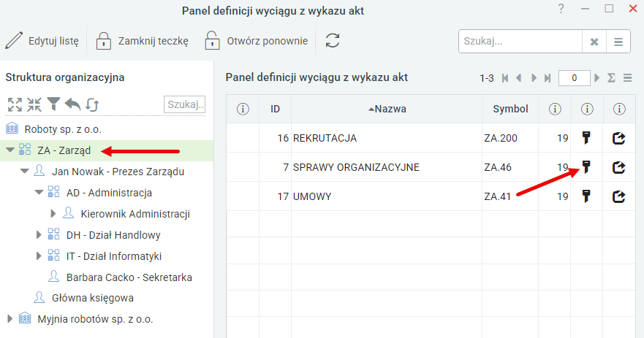This screenshot has width=644, height=338.
Task: Click export icon in REKRUTACJA row
Action: (x=618, y=138)
